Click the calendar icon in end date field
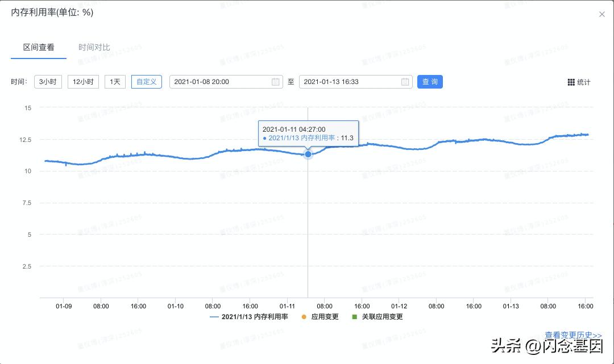Viewport: 614px width, 364px height. click(405, 82)
